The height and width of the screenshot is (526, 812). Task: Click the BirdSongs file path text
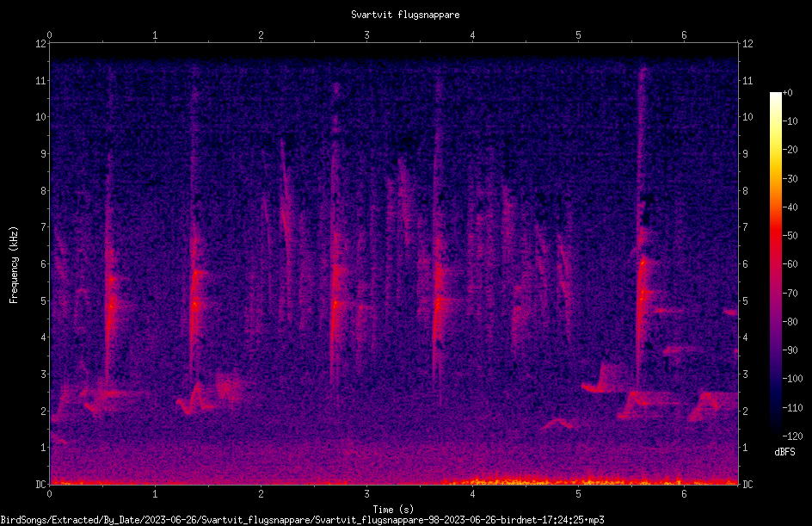[x=303, y=520]
